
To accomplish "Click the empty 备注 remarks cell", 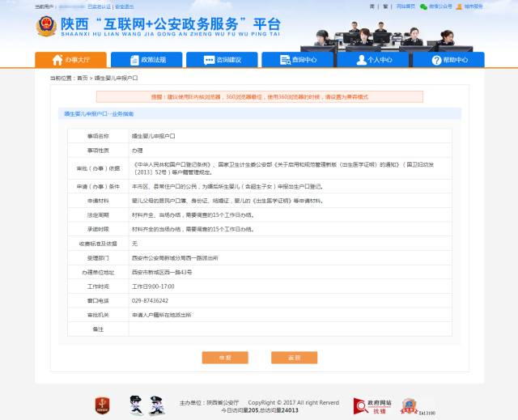I will 290,329.
